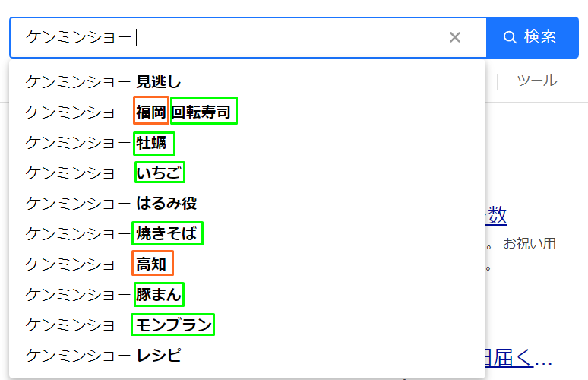Open the ツール options

pyautogui.click(x=536, y=81)
